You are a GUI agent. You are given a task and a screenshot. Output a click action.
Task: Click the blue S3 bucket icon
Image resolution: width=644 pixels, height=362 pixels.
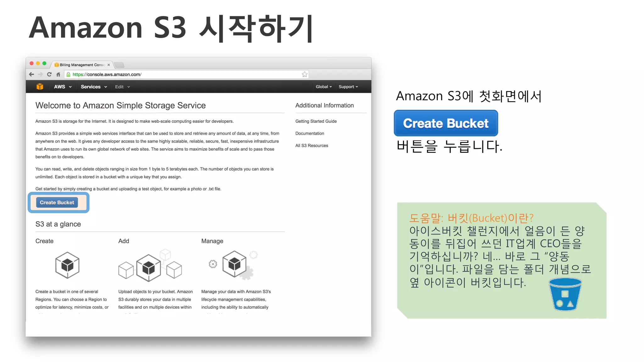[x=565, y=294]
